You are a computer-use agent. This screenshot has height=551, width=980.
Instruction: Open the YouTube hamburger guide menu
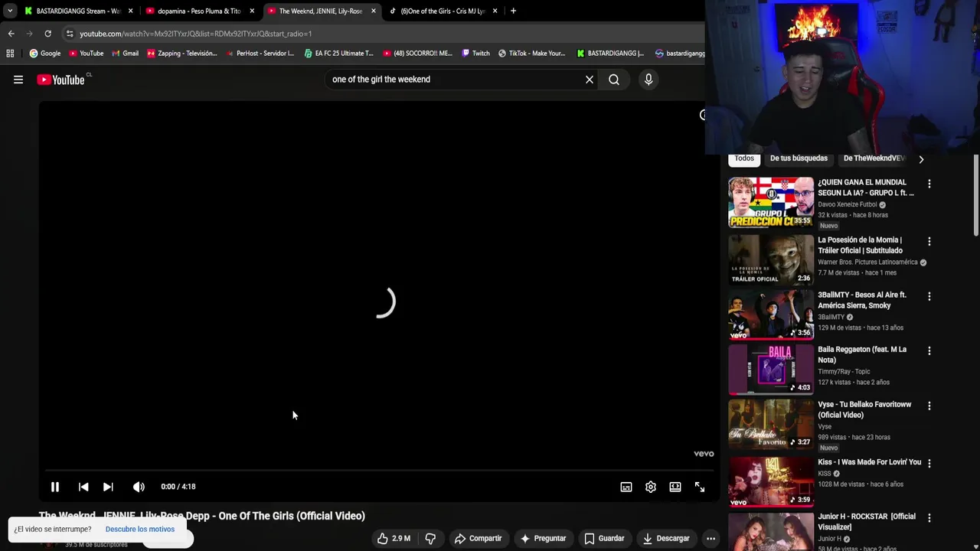(x=18, y=80)
